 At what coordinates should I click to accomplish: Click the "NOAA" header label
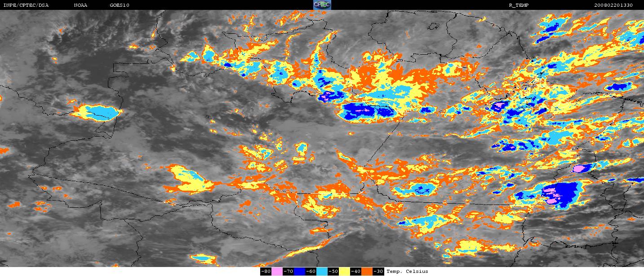coord(80,5)
